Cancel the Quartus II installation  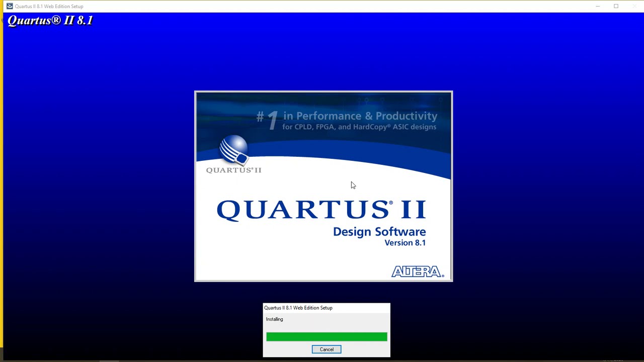[327, 349]
